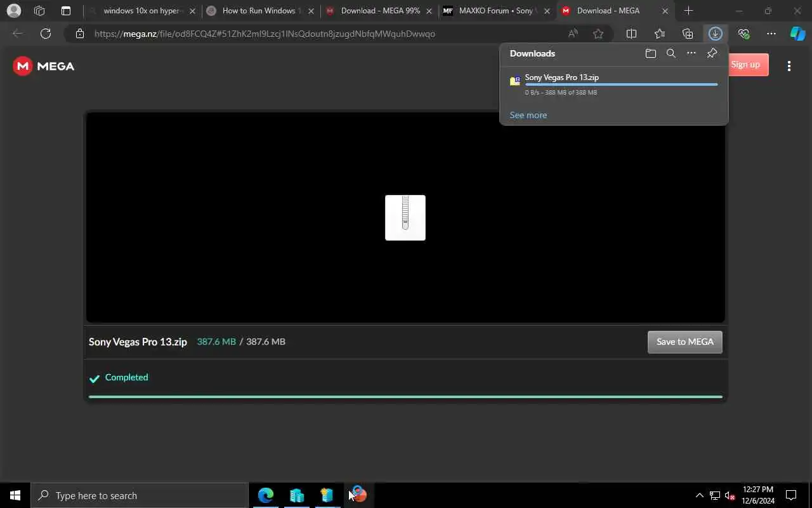Click the zip file preview icon

pyautogui.click(x=405, y=218)
